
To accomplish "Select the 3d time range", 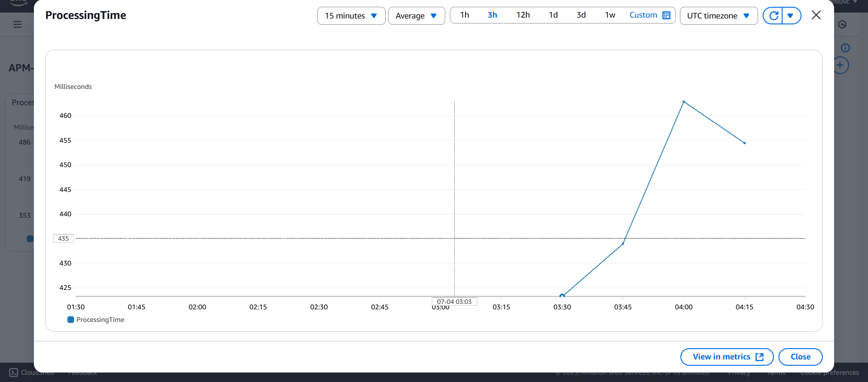I will tap(581, 15).
